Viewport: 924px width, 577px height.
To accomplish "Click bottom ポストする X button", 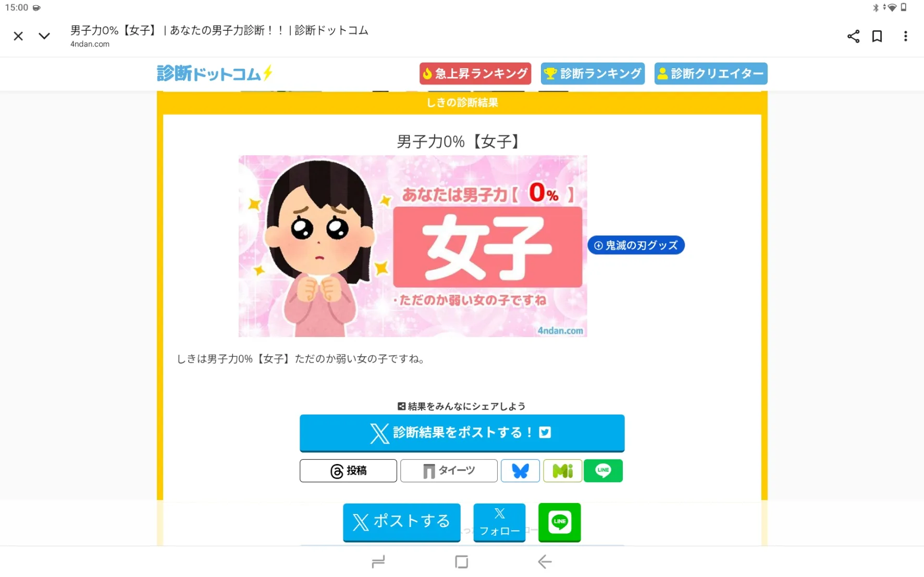I will (x=401, y=522).
